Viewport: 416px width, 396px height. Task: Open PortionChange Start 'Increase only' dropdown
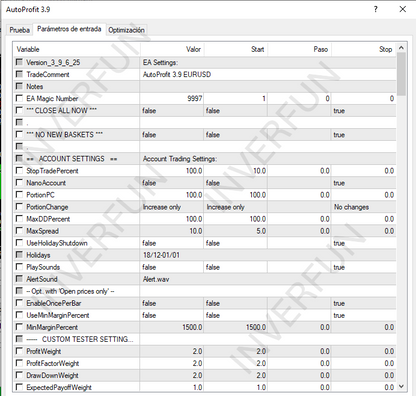[x=236, y=207]
